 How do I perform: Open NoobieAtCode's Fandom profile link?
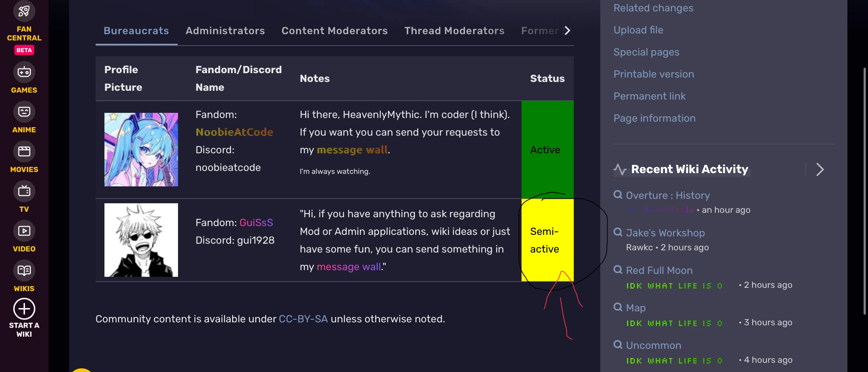(x=234, y=132)
